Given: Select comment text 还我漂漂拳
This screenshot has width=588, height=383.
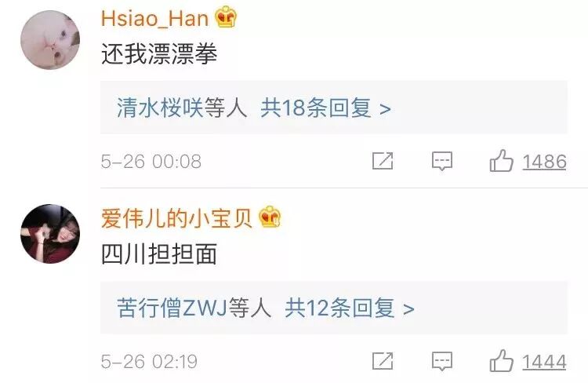Looking at the screenshot, I should click(x=159, y=54).
